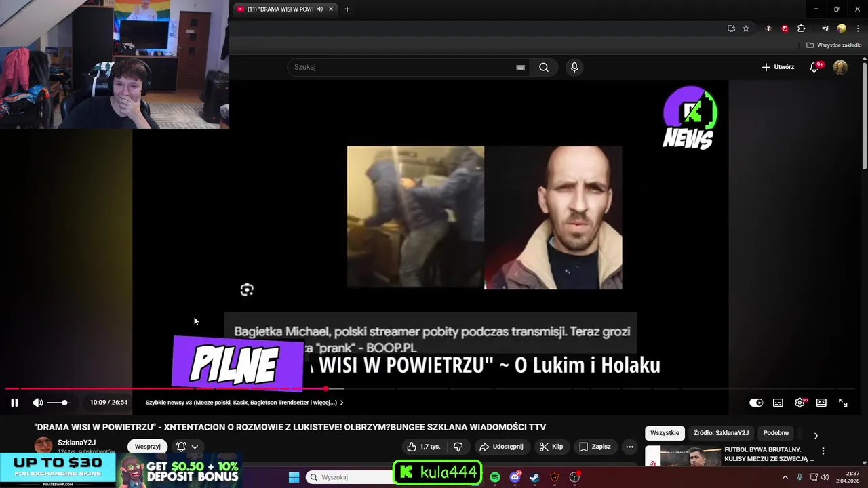Mute the video with the speaker icon
The image size is (868, 488).
[x=38, y=403]
